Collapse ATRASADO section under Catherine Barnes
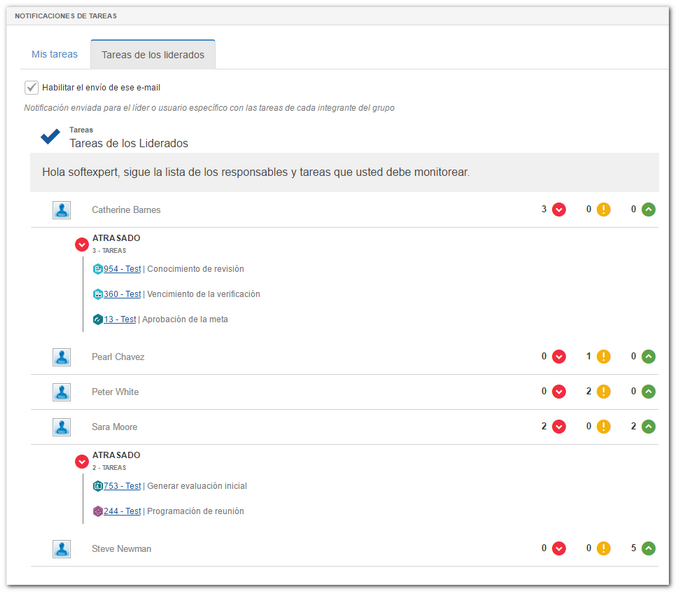This screenshot has width=676, height=592. (x=82, y=244)
